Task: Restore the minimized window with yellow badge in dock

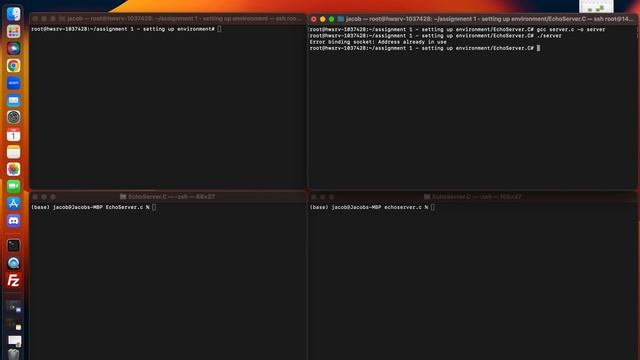Action: point(14,324)
